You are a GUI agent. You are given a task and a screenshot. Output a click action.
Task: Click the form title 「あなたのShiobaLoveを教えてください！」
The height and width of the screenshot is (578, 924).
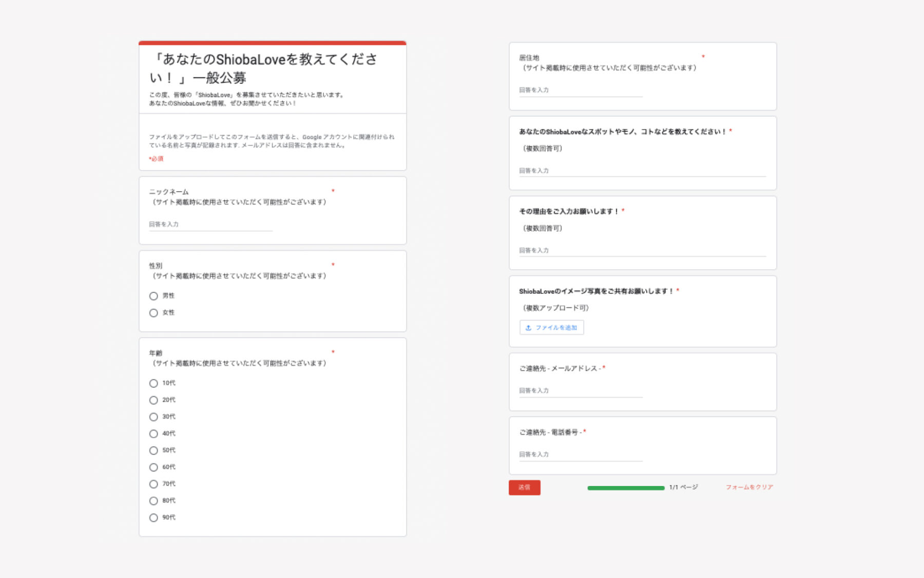click(x=264, y=68)
